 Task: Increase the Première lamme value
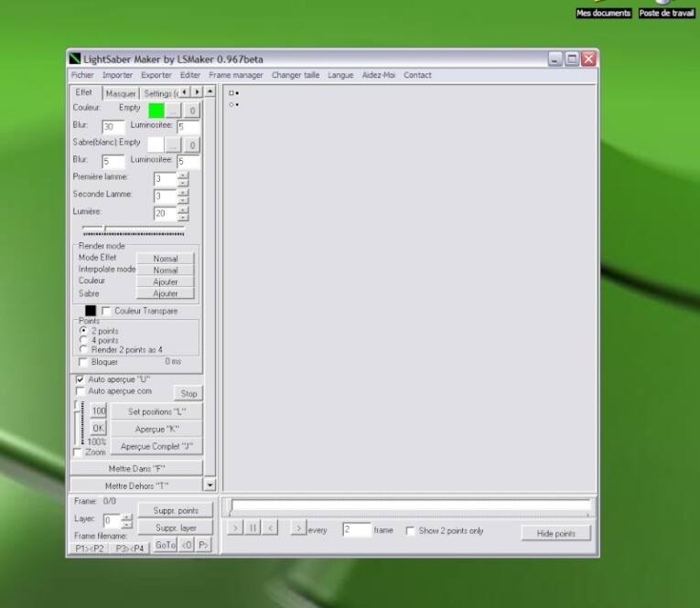pyautogui.click(x=183, y=176)
